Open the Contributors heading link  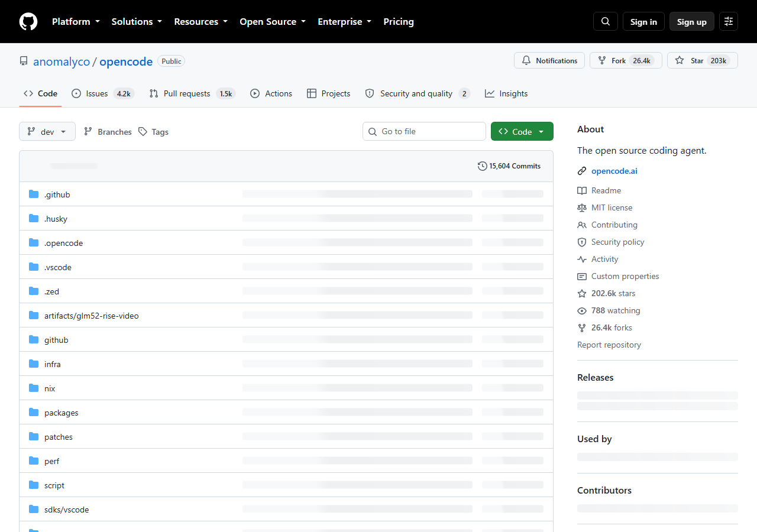[604, 490]
